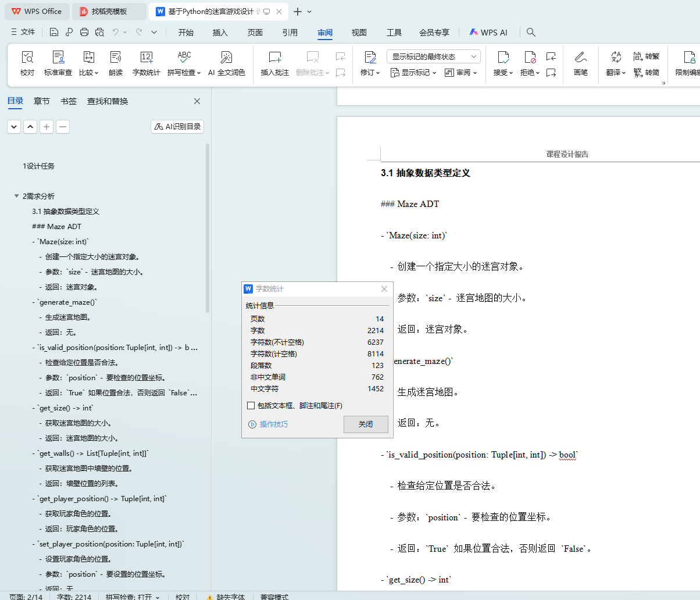
Task: Switch to 章节 panel tab
Action: pos(42,101)
